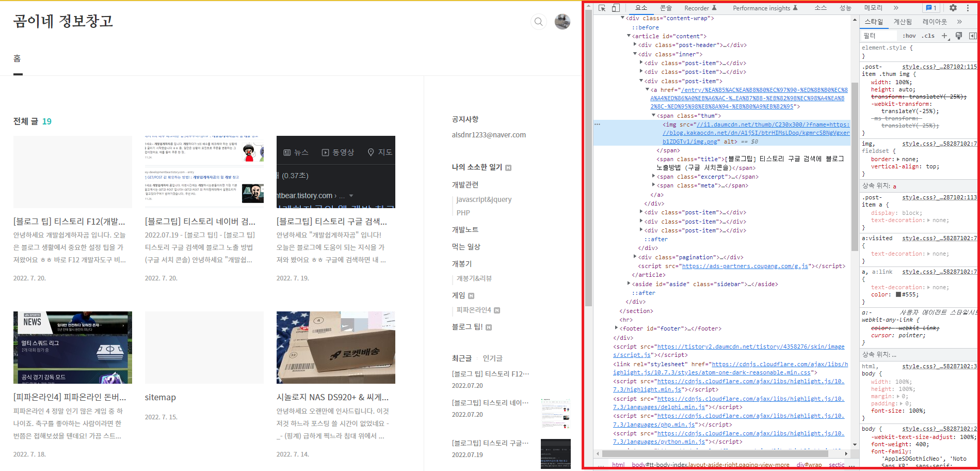Image resolution: width=980 pixels, height=471 pixels.
Task: Select the 계산됨 sidebar tab
Action: click(x=903, y=22)
